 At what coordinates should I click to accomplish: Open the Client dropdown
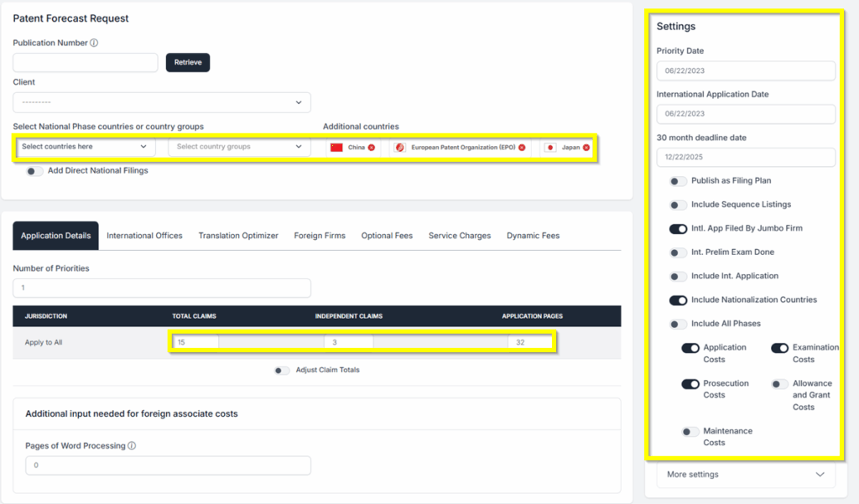coord(162,102)
